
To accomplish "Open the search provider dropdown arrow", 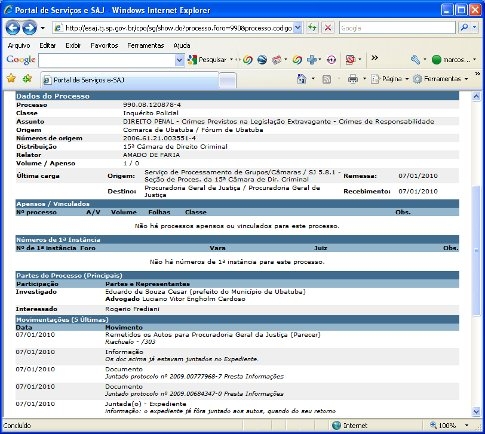I will pyautogui.click(x=475, y=28).
